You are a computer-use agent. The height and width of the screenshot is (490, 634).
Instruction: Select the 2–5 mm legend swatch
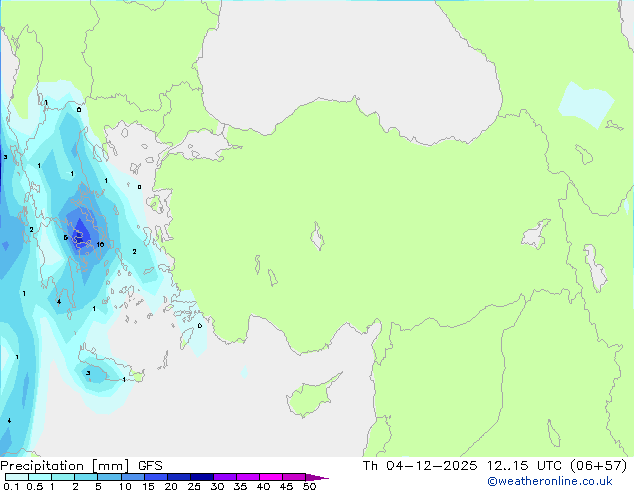pyautogui.click(x=86, y=477)
